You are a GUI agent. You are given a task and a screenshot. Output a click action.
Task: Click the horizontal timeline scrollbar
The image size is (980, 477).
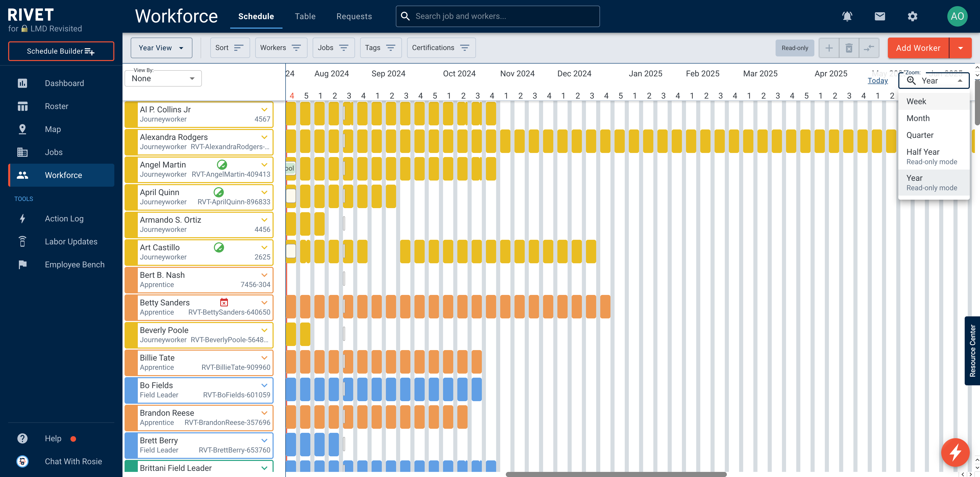pos(616,474)
